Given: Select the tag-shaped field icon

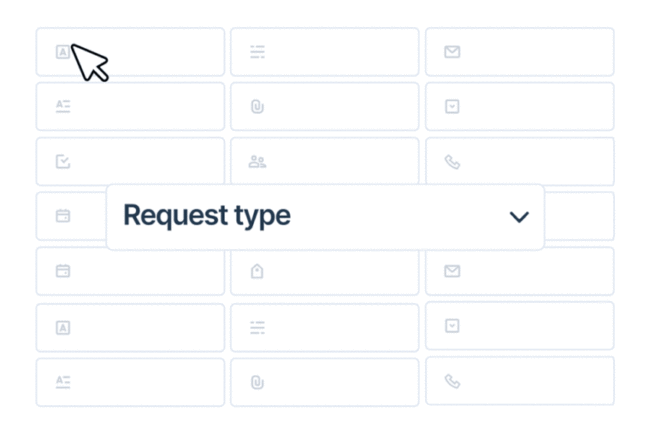Looking at the screenshot, I should tap(257, 271).
